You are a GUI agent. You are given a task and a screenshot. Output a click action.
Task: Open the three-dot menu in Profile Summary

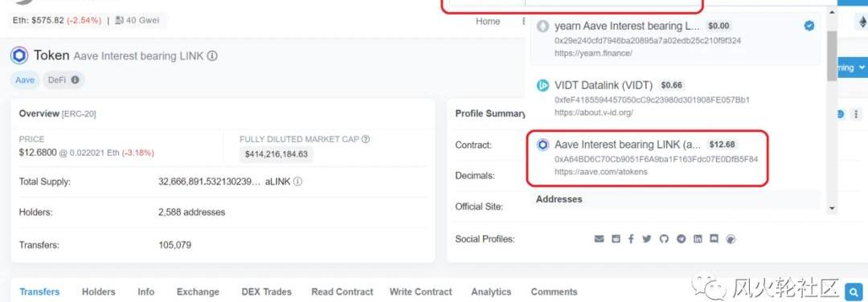point(857,114)
